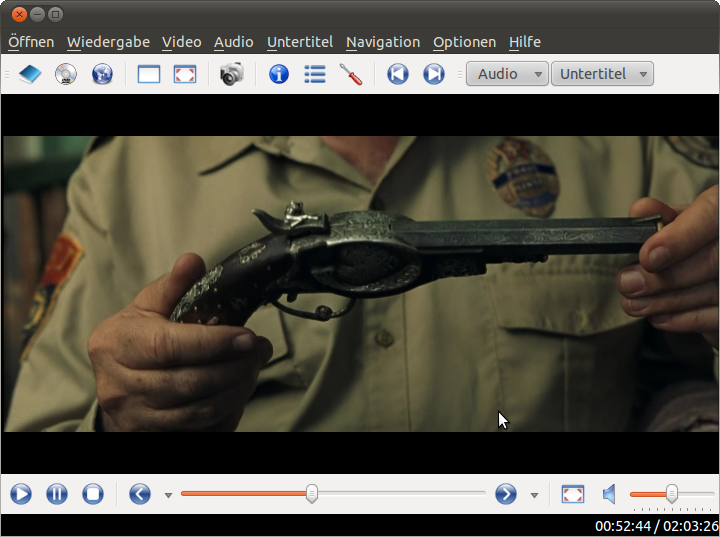The width and height of the screenshot is (720, 537).
Task: Open a file with the book icon
Action: coord(29,74)
